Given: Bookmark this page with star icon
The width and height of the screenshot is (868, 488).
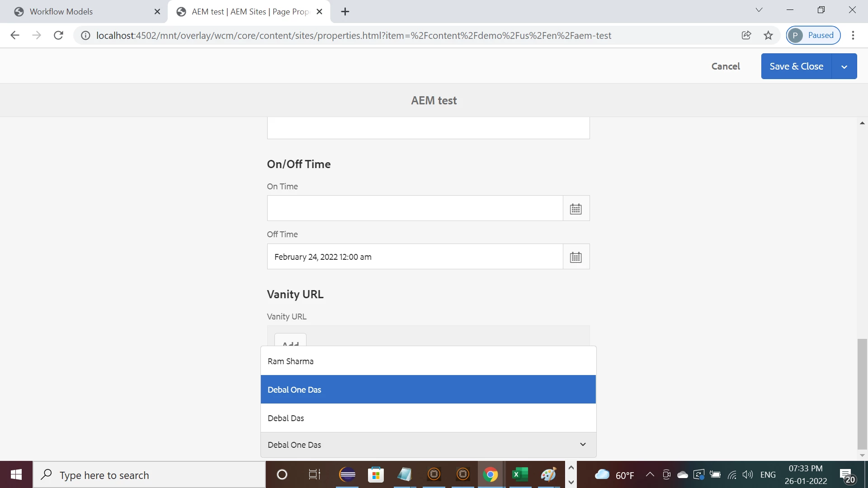Looking at the screenshot, I should click(768, 35).
